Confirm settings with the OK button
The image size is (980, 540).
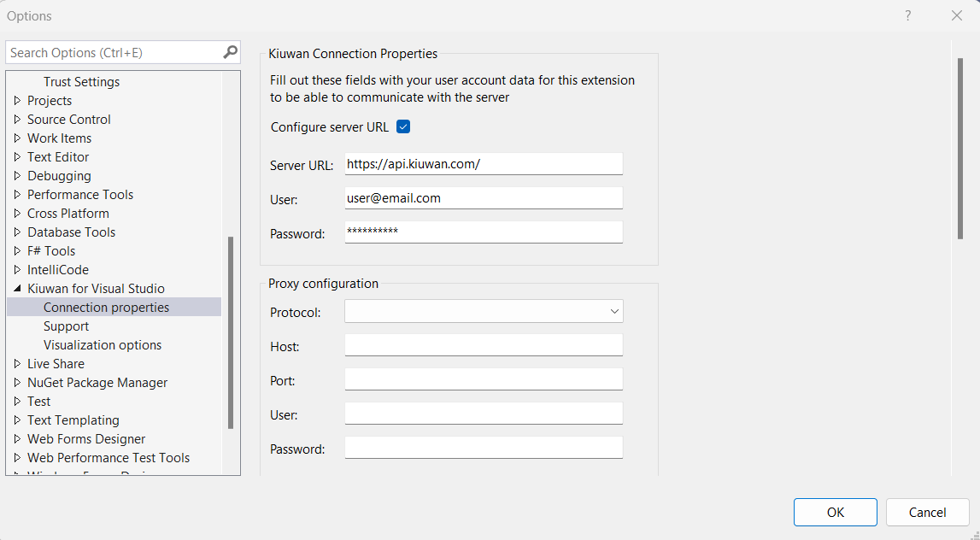coord(835,512)
